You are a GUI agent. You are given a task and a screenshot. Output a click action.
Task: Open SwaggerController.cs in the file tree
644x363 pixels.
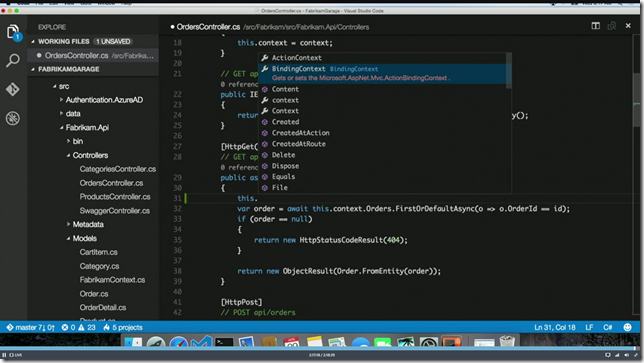[x=115, y=211]
